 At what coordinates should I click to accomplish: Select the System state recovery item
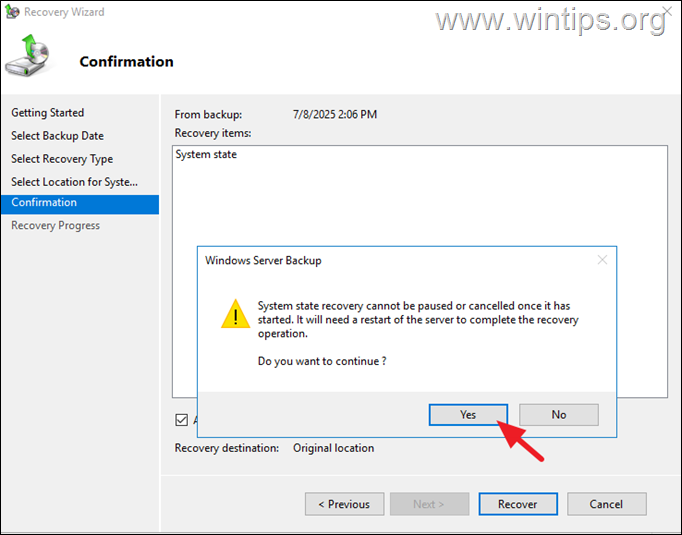[x=206, y=155]
